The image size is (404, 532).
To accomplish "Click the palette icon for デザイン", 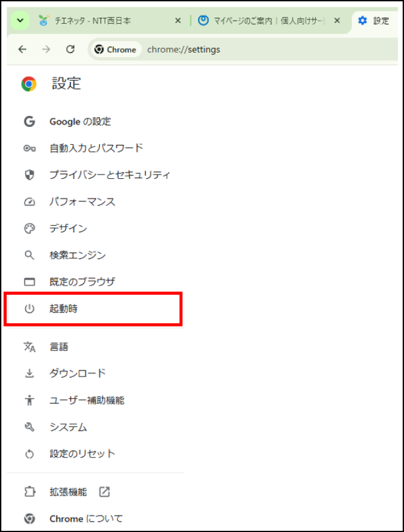I will tap(29, 228).
